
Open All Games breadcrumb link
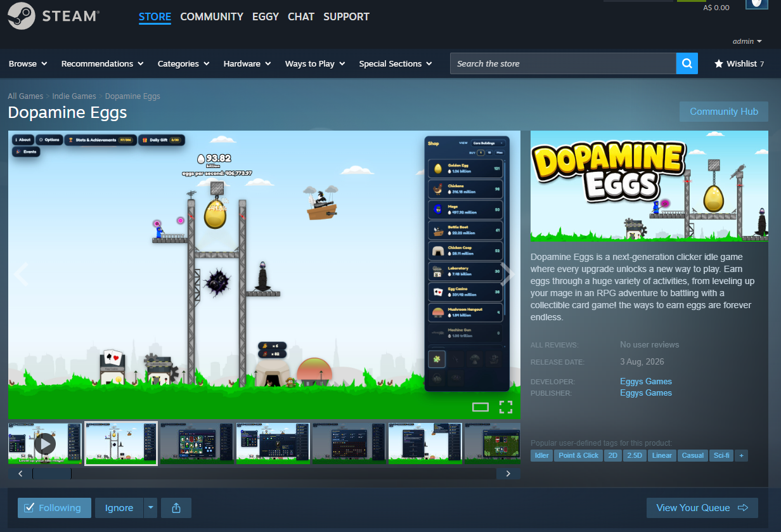25,96
